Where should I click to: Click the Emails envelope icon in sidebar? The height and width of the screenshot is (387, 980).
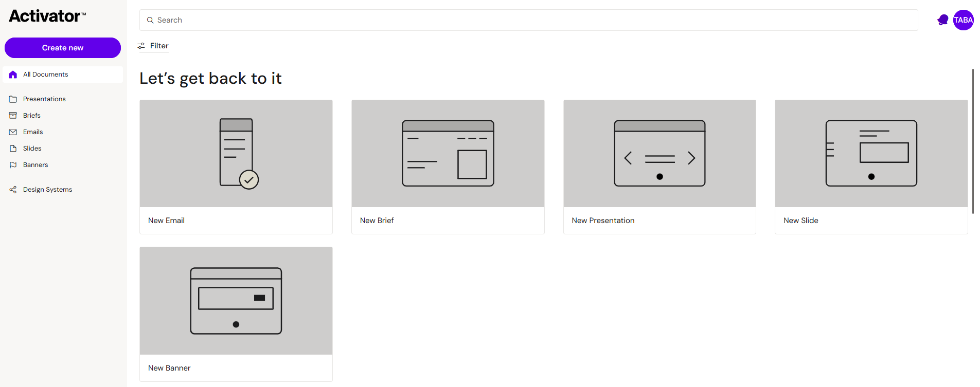pos(13,132)
